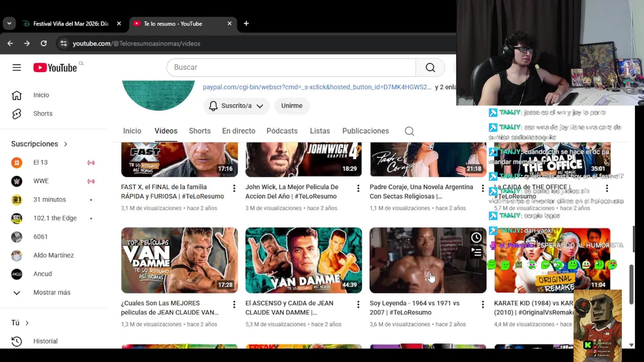This screenshot has height=362, width=644.
Task: Reload the browser page
Action: pos(44,44)
